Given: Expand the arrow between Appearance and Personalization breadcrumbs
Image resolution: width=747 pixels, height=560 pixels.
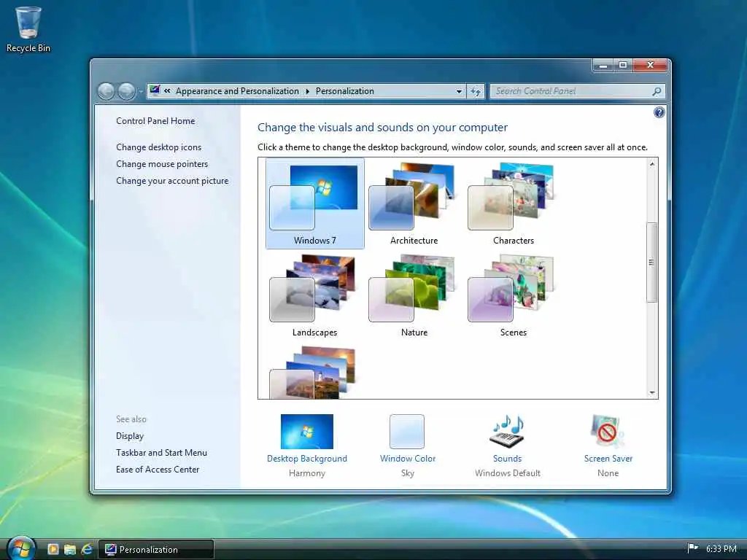Looking at the screenshot, I should [307, 91].
